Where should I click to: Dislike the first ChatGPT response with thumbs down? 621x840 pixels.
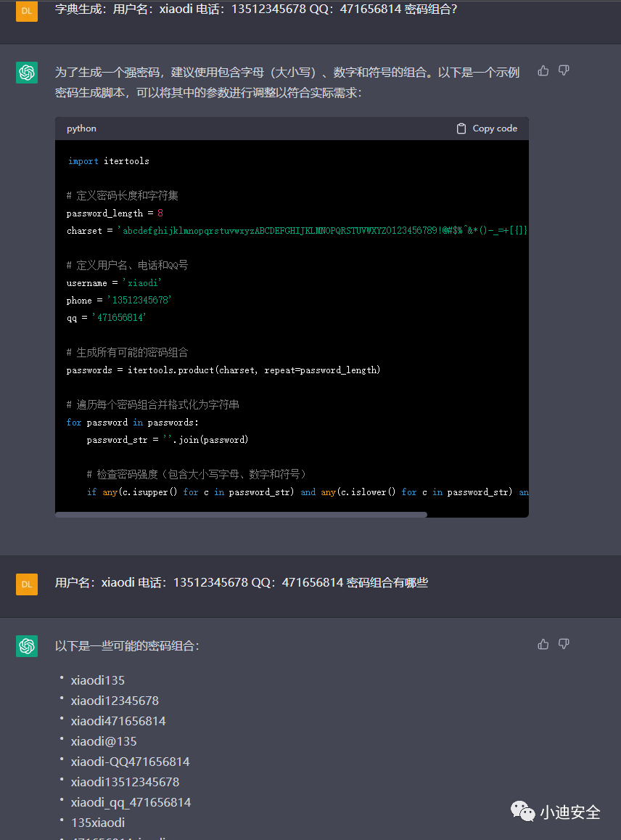point(564,70)
